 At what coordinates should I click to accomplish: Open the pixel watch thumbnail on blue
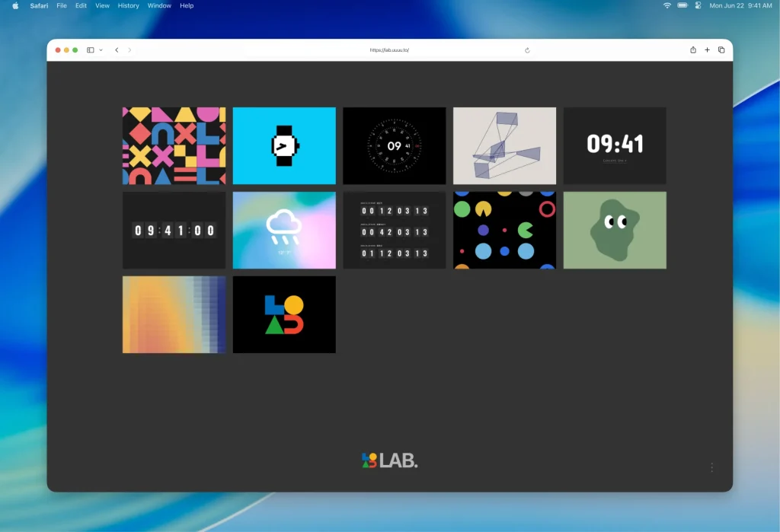(x=284, y=145)
